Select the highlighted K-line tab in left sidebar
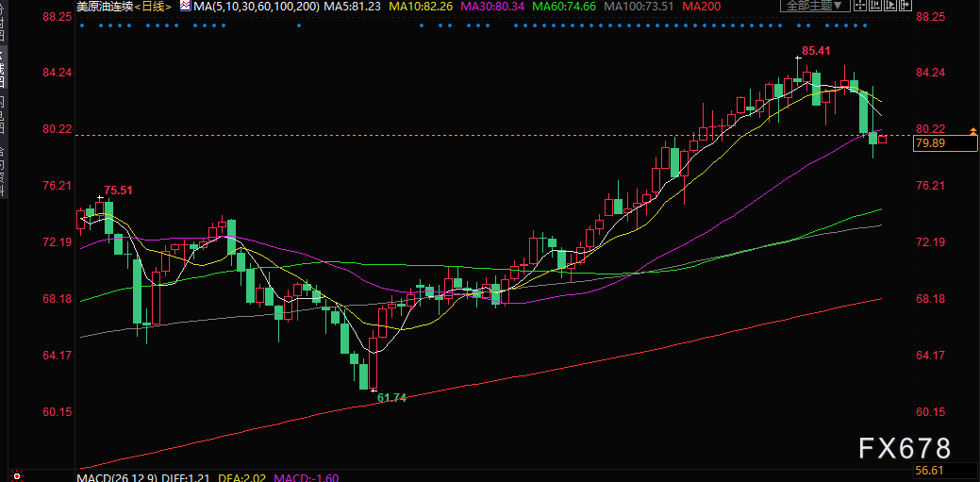Viewport: 980px width, 482px height. coord(3,67)
